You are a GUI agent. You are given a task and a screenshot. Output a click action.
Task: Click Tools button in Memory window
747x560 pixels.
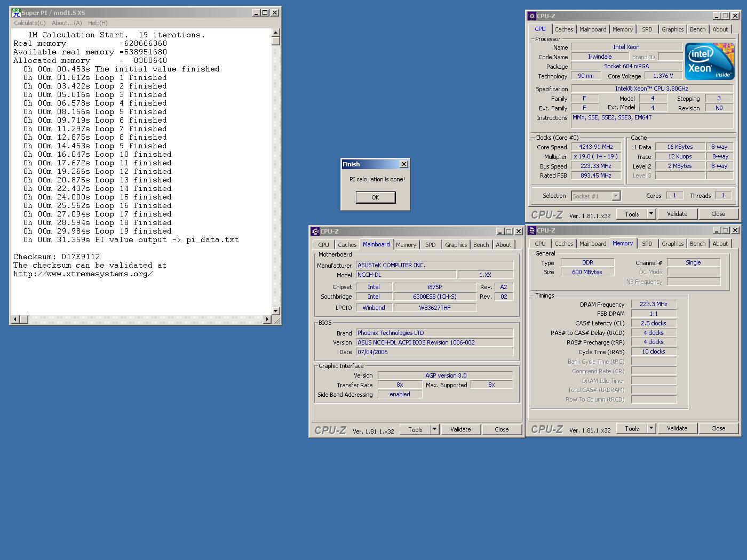pyautogui.click(x=632, y=428)
